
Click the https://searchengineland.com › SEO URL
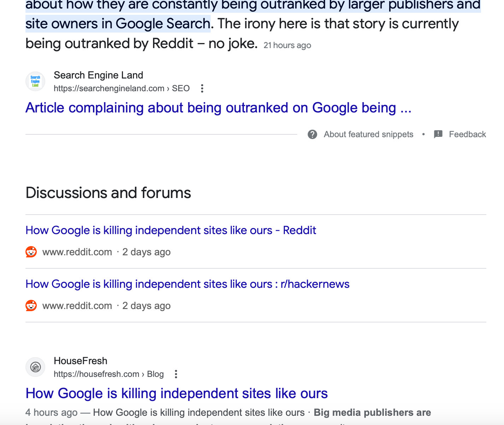122,88
